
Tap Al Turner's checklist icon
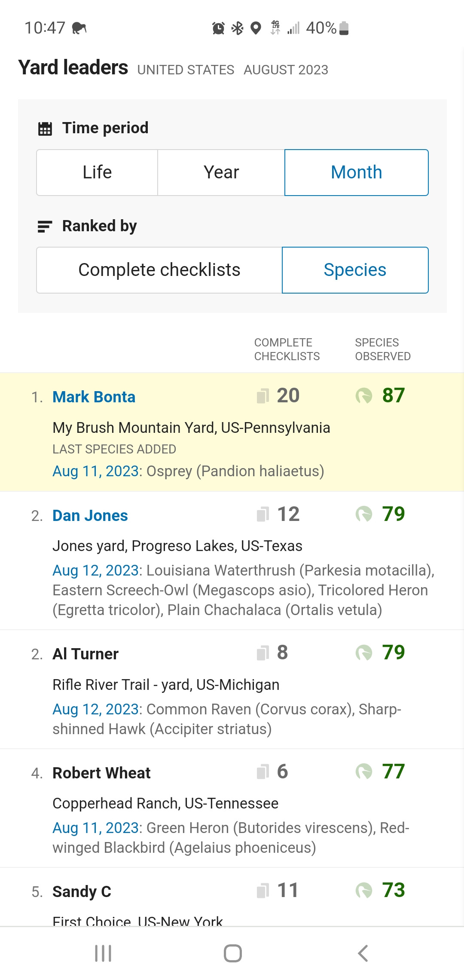(263, 653)
